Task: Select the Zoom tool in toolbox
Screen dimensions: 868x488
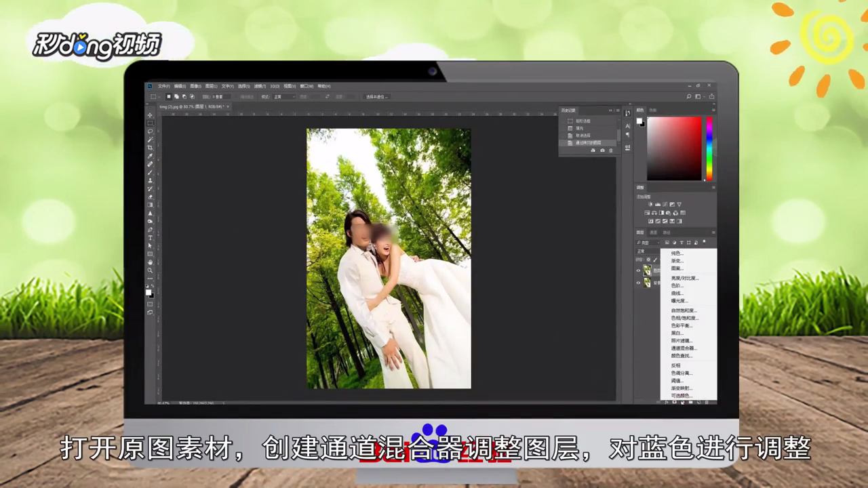Action: pos(151,270)
